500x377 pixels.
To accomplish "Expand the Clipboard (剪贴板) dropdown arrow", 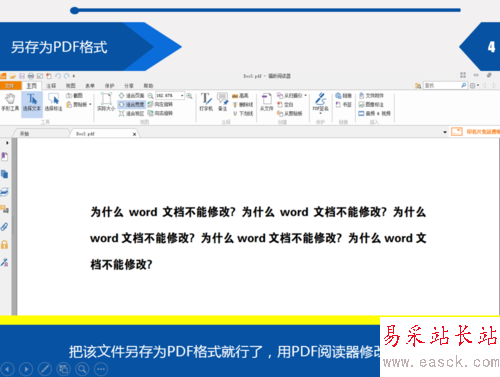I will pos(90,105).
